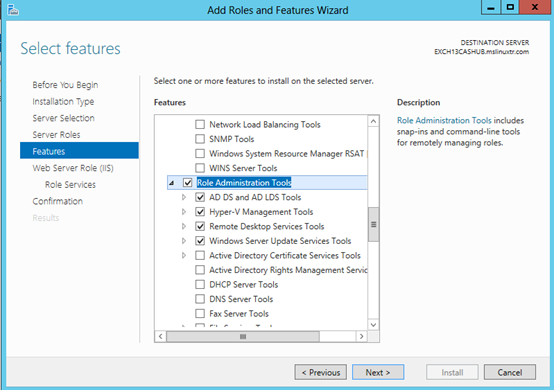
Task: Uncheck Hyper-V Management Tools checkbox
Action: (x=200, y=212)
